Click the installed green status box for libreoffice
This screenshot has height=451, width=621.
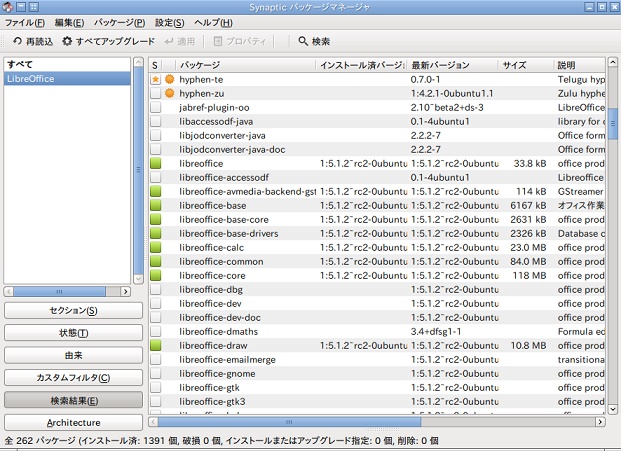coord(156,163)
